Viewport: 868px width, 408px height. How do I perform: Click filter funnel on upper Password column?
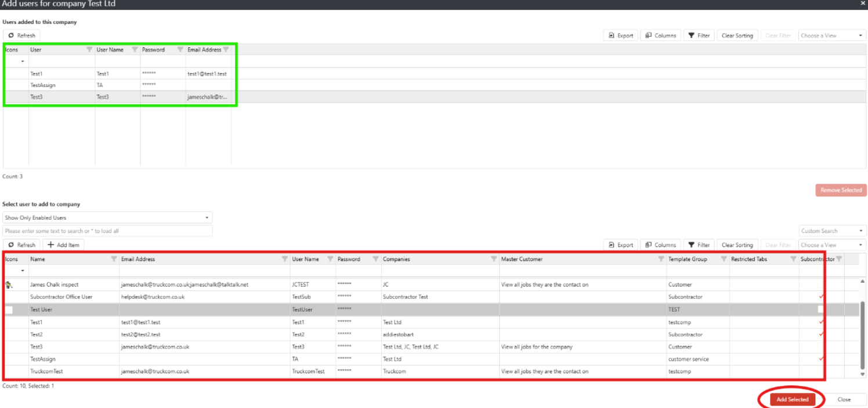[180, 50]
